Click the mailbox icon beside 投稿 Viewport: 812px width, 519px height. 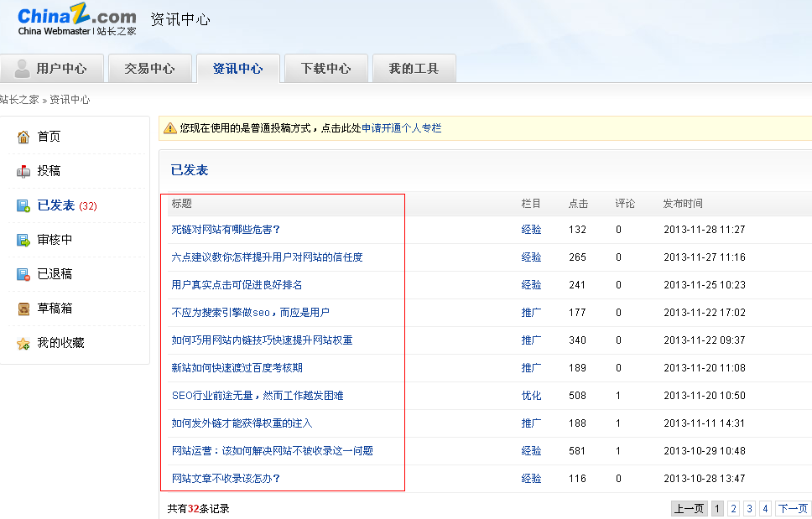[23, 171]
